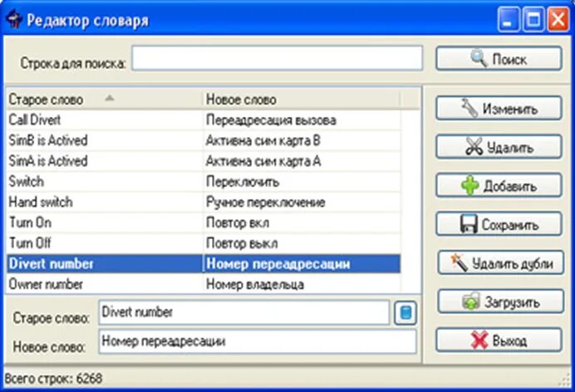This screenshot has height=392, width=575.
Task: Click the highlighted Номер переадресации cell
Action: [x=302, y=264]
